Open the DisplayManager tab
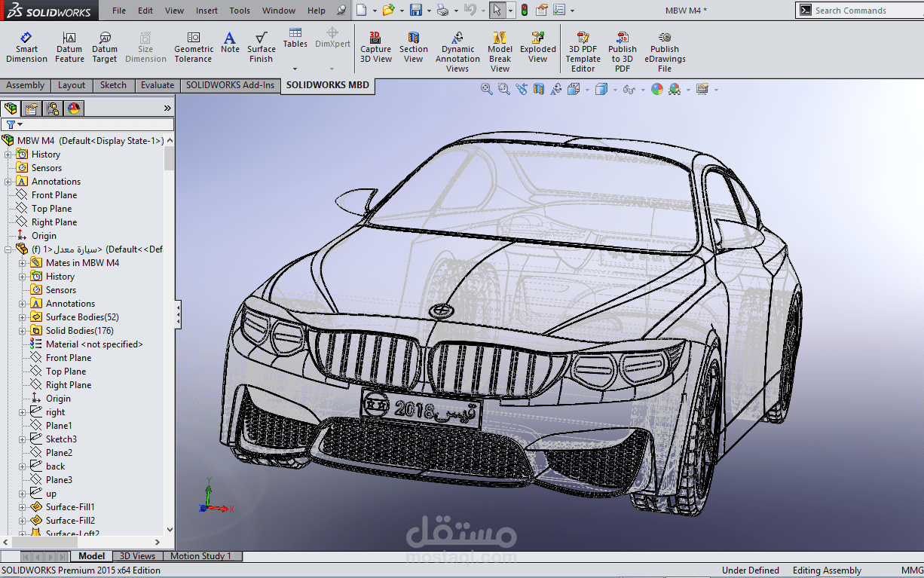Viewport: 924px width, 578px height. point(74,109)
